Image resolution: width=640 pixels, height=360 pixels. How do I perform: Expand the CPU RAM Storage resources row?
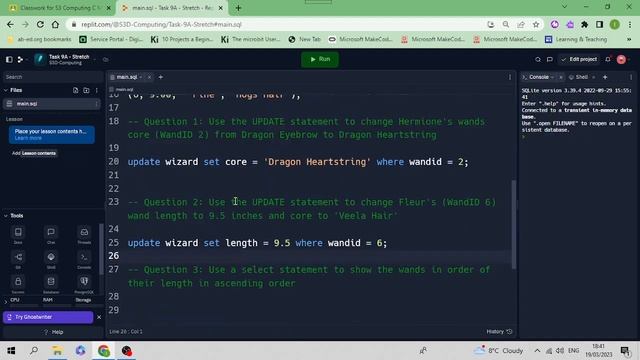[x=6, y=302]
